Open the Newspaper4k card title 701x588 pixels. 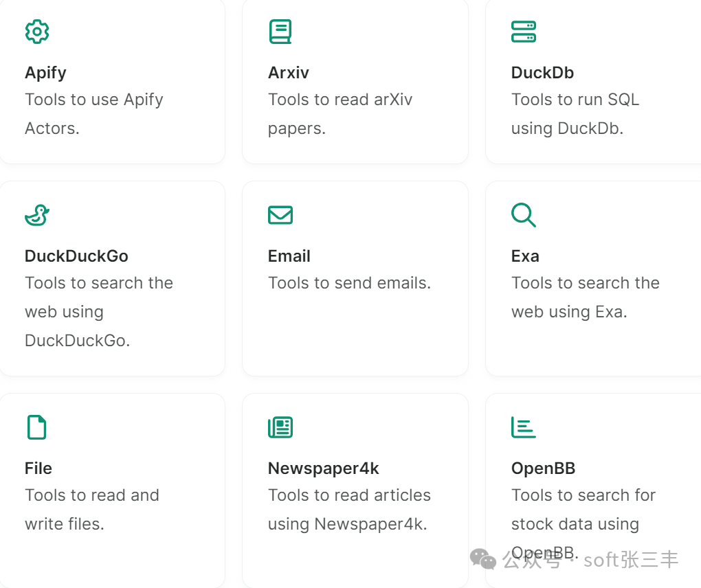point(323,468)
